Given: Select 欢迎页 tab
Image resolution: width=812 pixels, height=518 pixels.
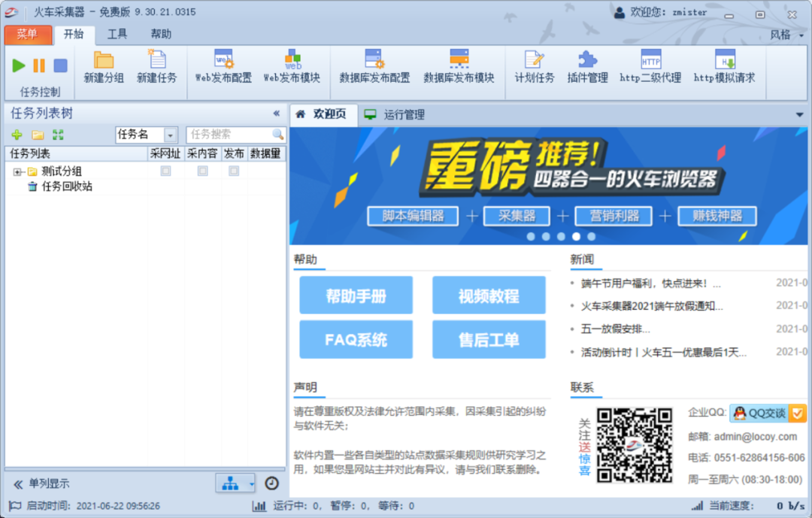Looking at the screenshot, I should click(323, 114).
